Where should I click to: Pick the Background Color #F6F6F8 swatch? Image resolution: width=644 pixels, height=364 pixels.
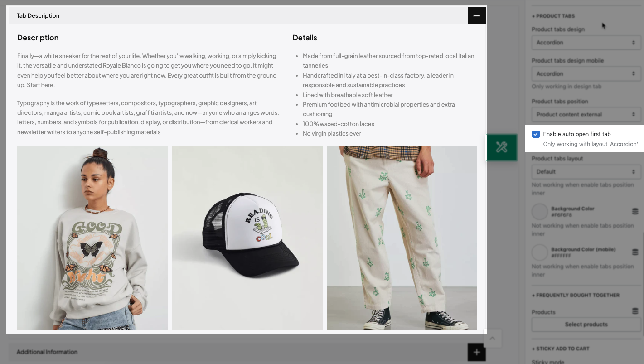tap(540, 212)
